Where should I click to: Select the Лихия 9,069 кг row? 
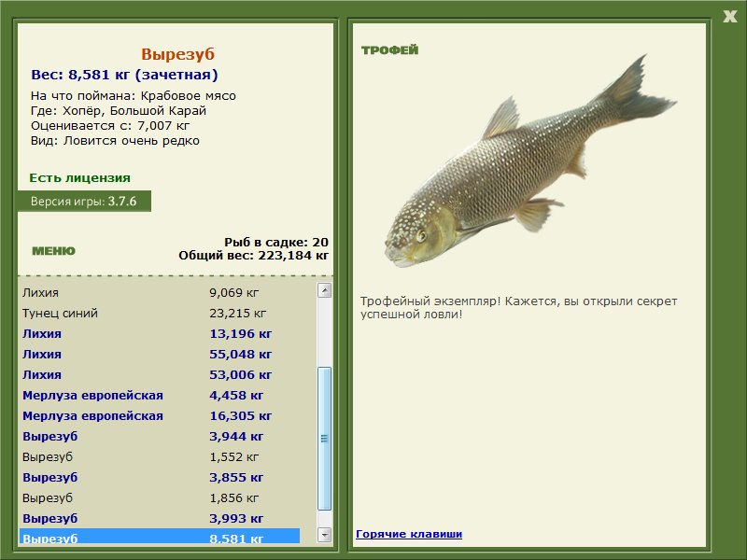tap(160, 292)
